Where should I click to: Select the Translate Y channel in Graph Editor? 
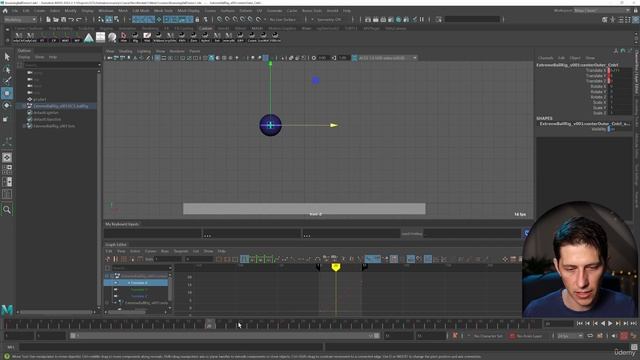(138, 289)
